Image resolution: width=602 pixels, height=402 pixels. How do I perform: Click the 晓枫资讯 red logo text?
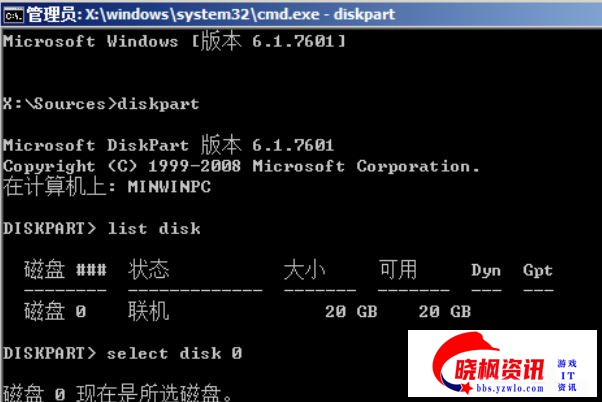coord(499,369)
